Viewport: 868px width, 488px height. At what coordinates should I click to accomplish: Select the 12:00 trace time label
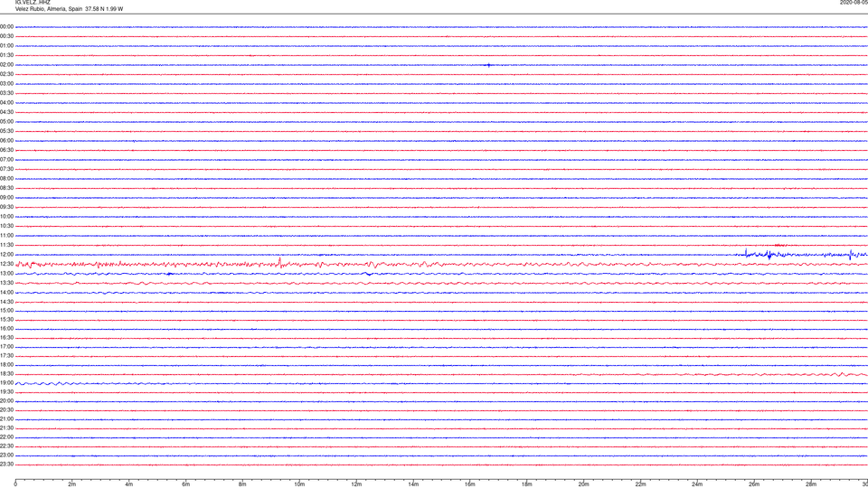coord(6,255)
